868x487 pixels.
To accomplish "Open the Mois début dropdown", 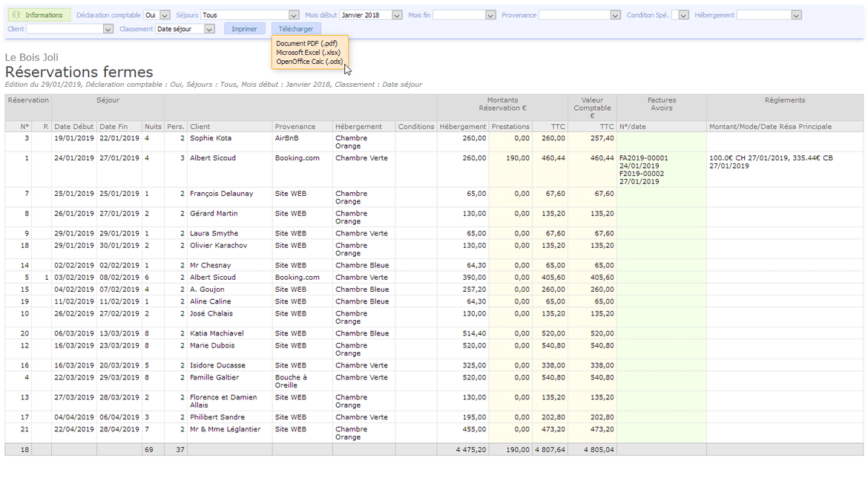I will [397, 15].
